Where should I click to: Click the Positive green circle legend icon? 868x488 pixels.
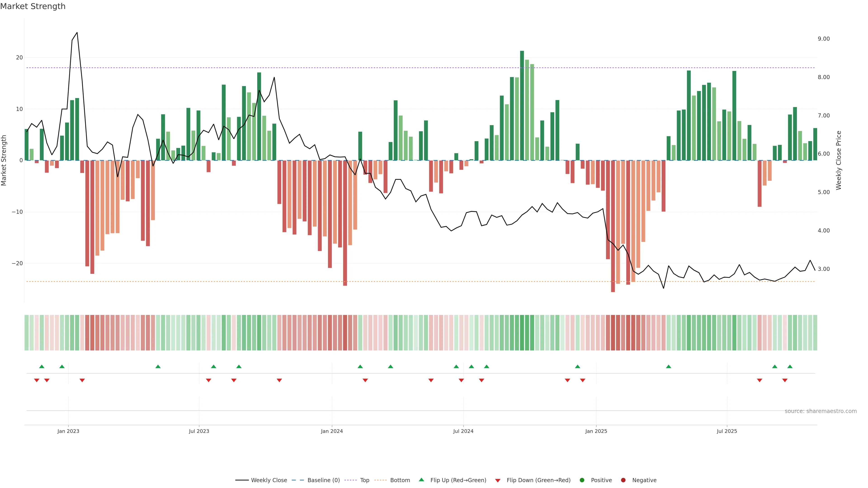[x=582, y=480]
